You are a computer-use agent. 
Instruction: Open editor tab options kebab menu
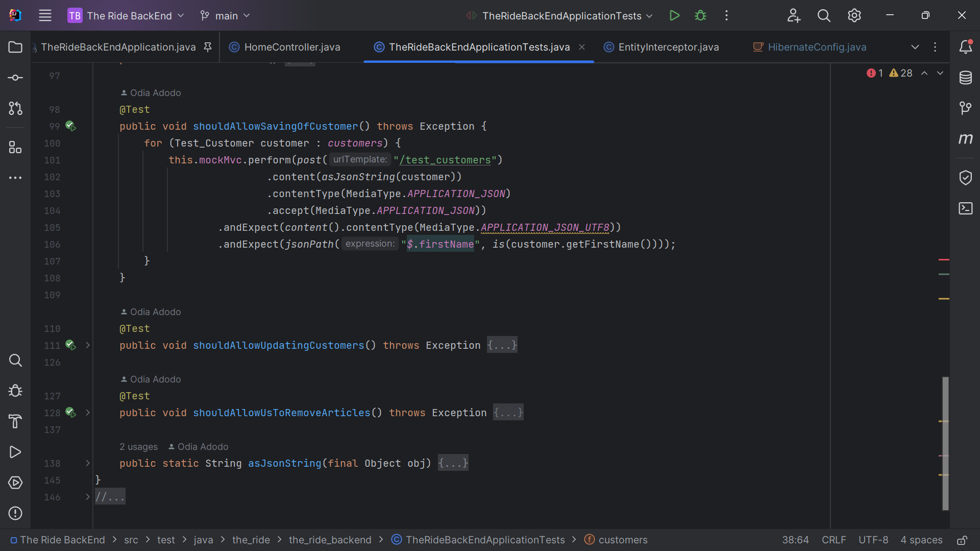click(935, 47)
